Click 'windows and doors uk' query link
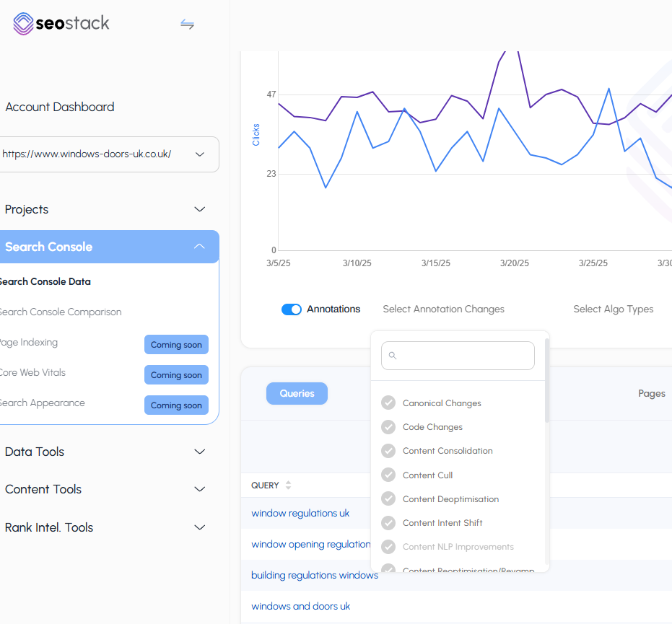Image resolution: width=672 pixels, height=624 pixels. tap(300, 606)
